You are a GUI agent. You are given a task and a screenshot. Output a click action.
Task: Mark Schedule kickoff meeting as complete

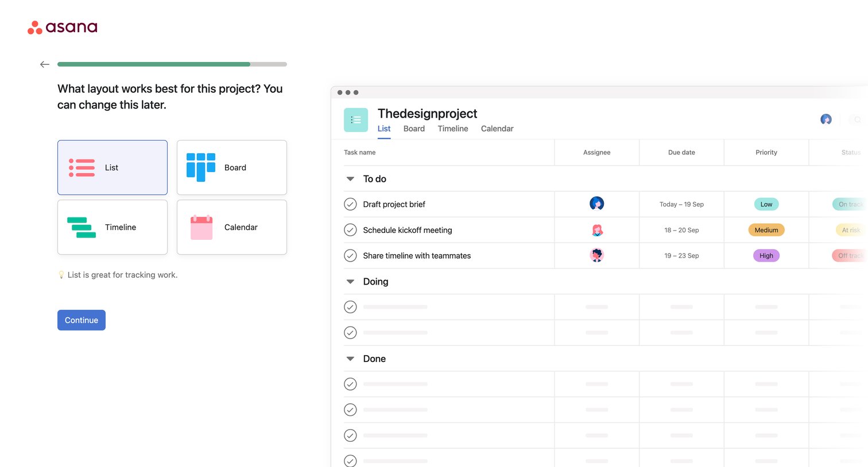[350, 230]
